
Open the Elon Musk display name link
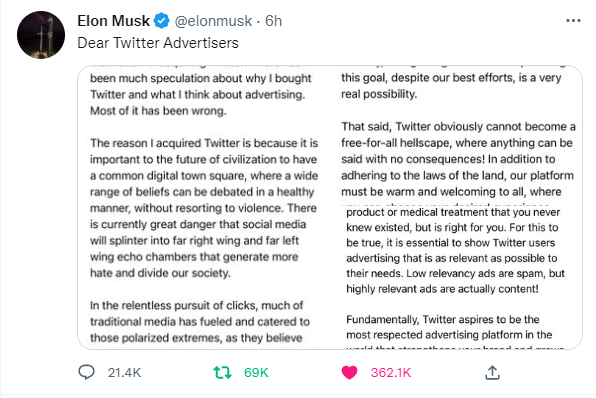click(x=114, y=21)
